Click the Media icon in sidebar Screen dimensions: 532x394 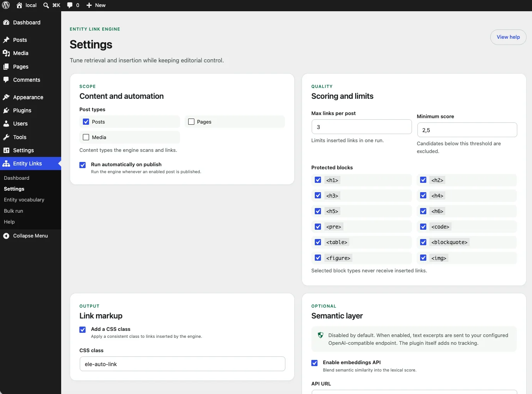tap(6, 53)
